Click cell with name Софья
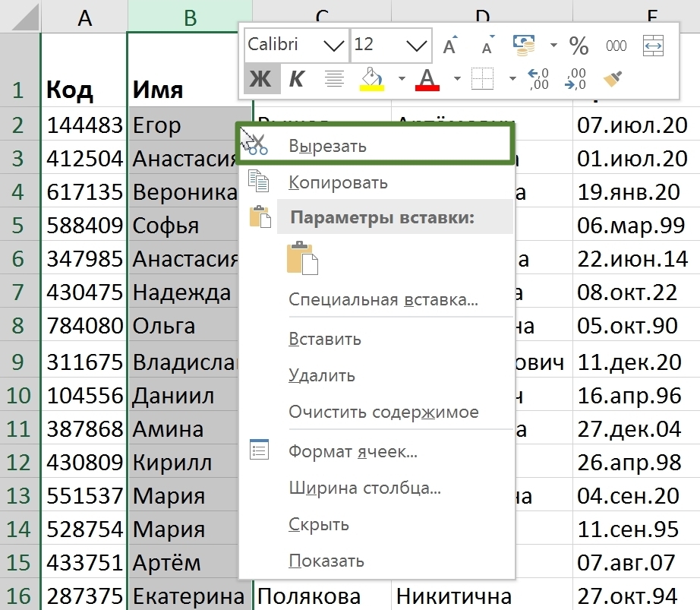This screenshot has height=610, width=700. pyautogui.click(x=184, y=225)
